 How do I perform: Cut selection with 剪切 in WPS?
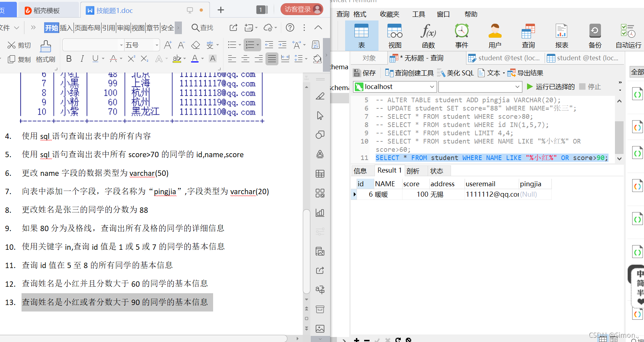pyautogui.click(x=19, y=45)
